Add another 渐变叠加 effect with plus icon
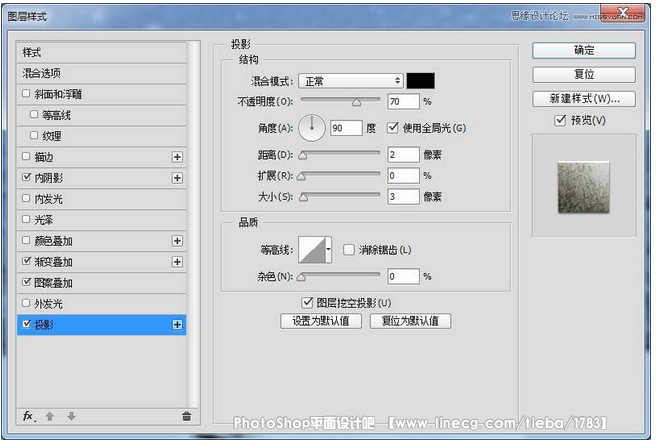The width and height of the screenshot is (657, 440). click(177, 261)
